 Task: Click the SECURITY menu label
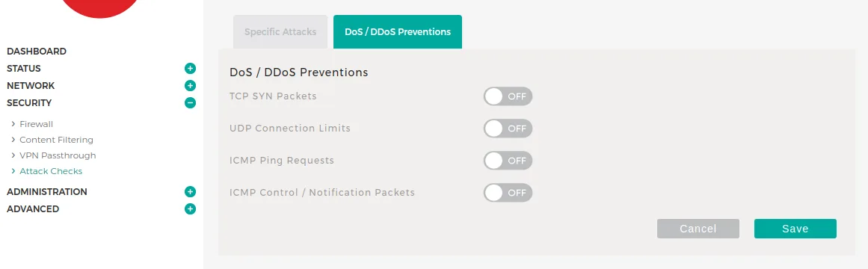(x=29, y=103)
